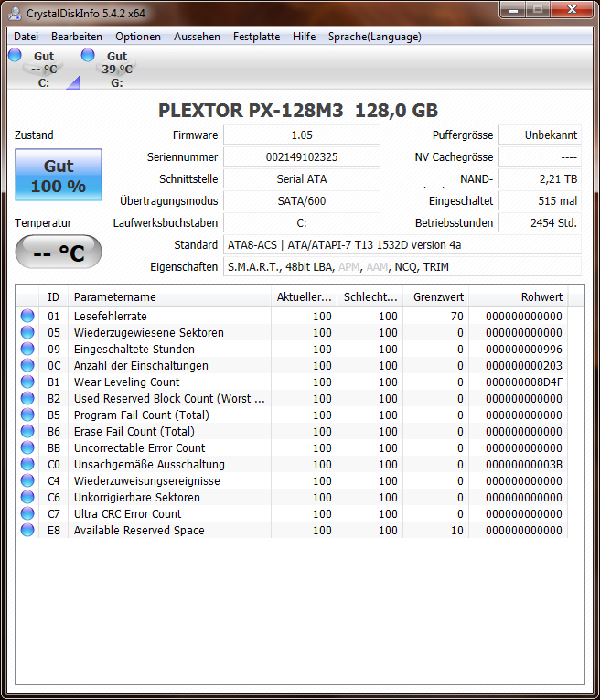Click the status orb for Eingeschaltete Stunden

click(27, 349)
